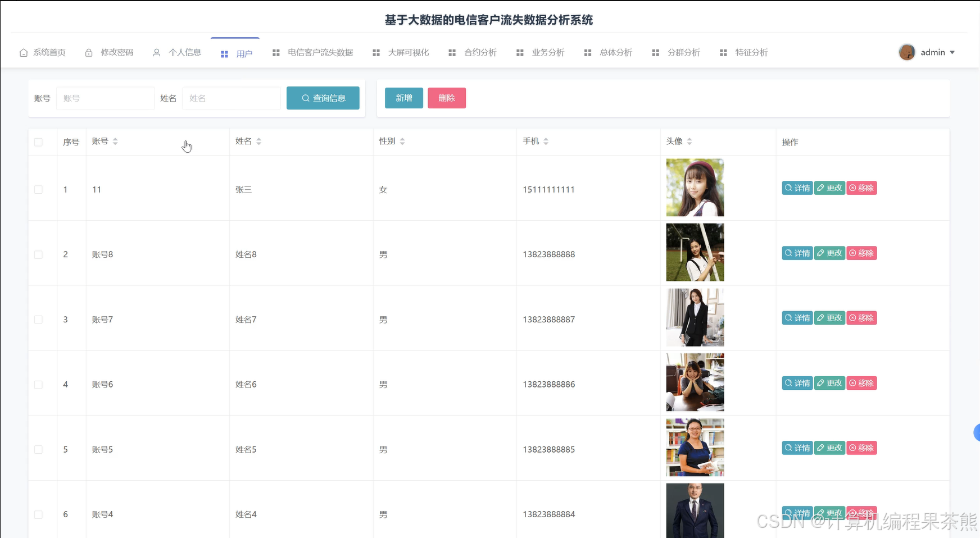
Task: View 详情 for 账号5
Action: coord(797,448)
